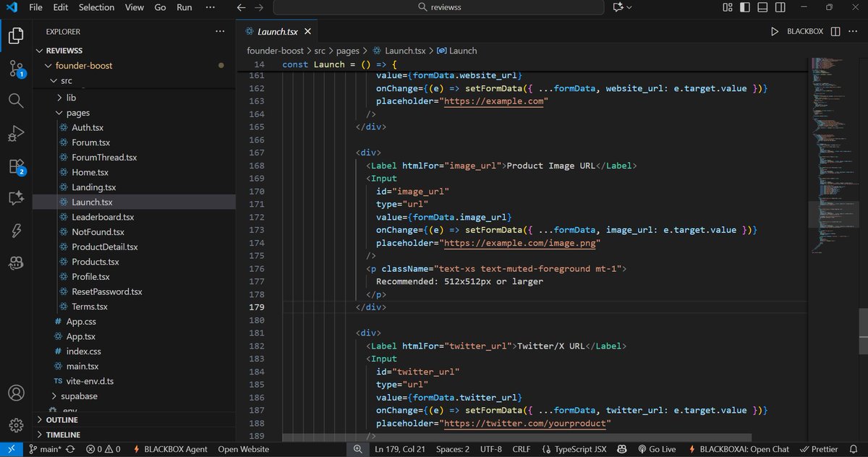
Task: Collapse the src folder
Action: pos(54,80)
